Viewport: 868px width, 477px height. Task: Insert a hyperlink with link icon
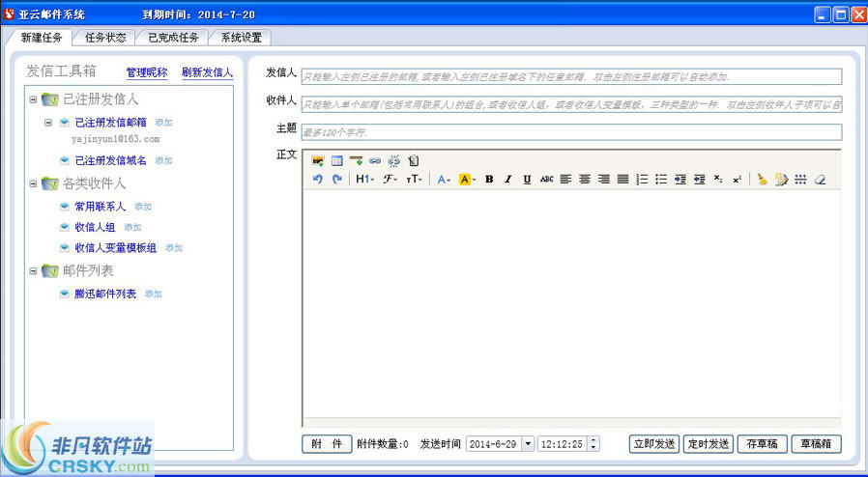[375, 161]
